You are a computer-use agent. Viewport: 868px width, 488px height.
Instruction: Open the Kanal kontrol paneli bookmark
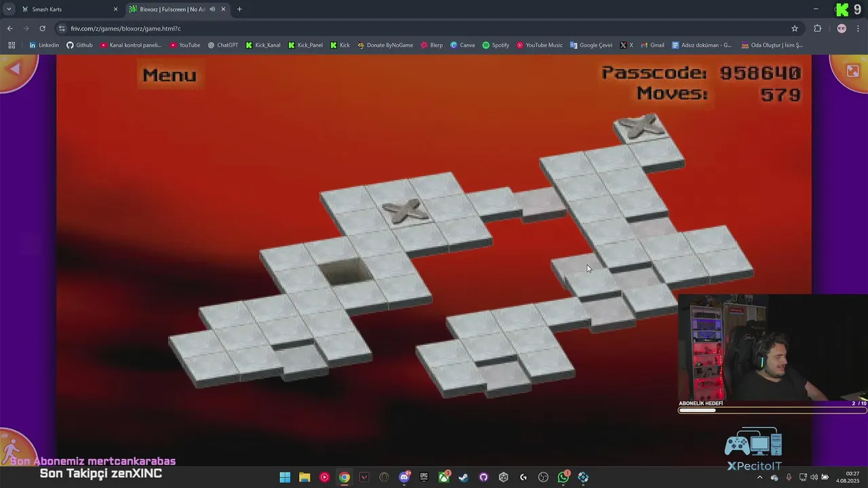[x=131, y=45]
